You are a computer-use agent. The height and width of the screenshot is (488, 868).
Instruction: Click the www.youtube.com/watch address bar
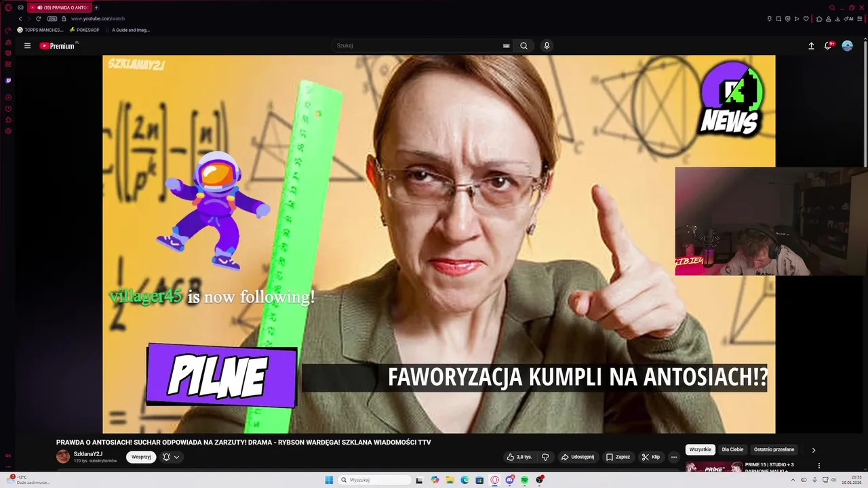(x=98, y=18)
